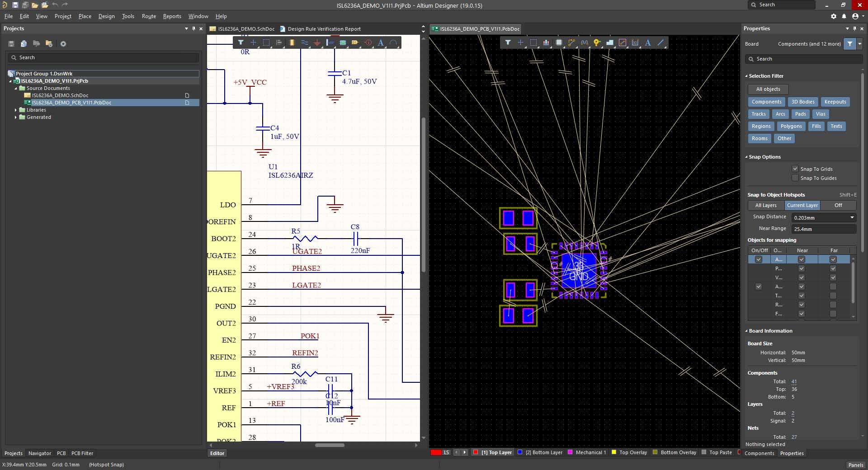Click the Tracks selection filter button
This screenshot has width=868, height=470.
point(758,114)
